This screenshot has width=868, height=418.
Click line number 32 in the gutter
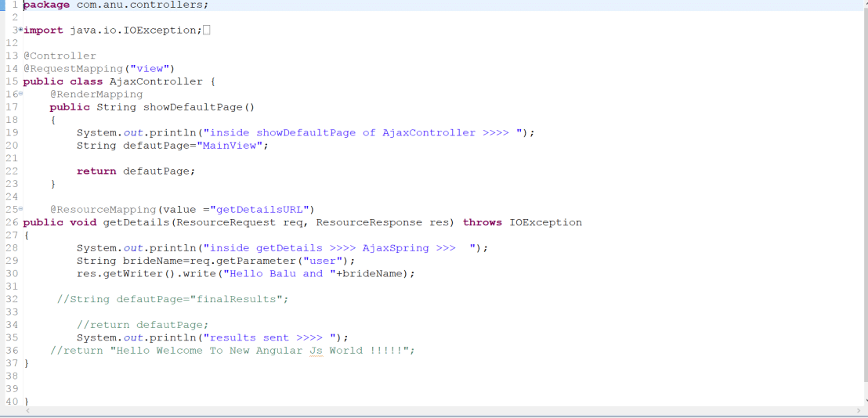pyautogui.click(x=12, y=299)
